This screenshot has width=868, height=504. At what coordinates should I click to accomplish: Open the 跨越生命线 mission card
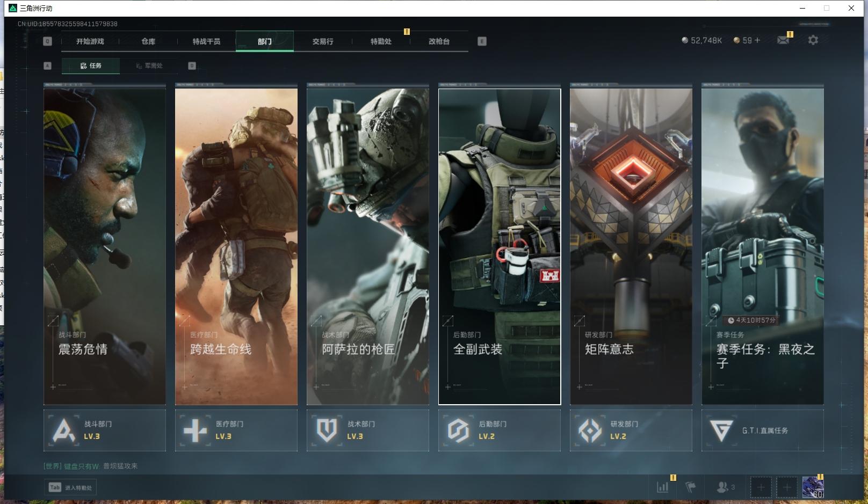point(236,246)
